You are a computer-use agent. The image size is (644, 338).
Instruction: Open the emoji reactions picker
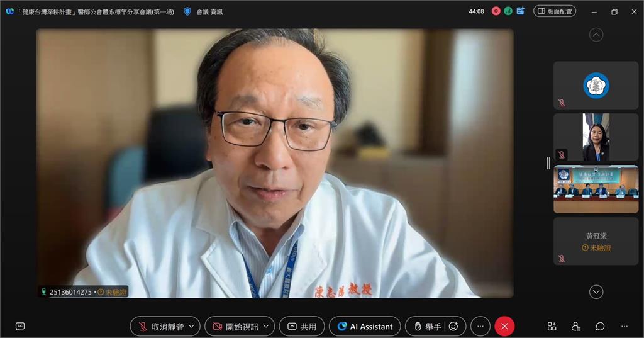453,327
